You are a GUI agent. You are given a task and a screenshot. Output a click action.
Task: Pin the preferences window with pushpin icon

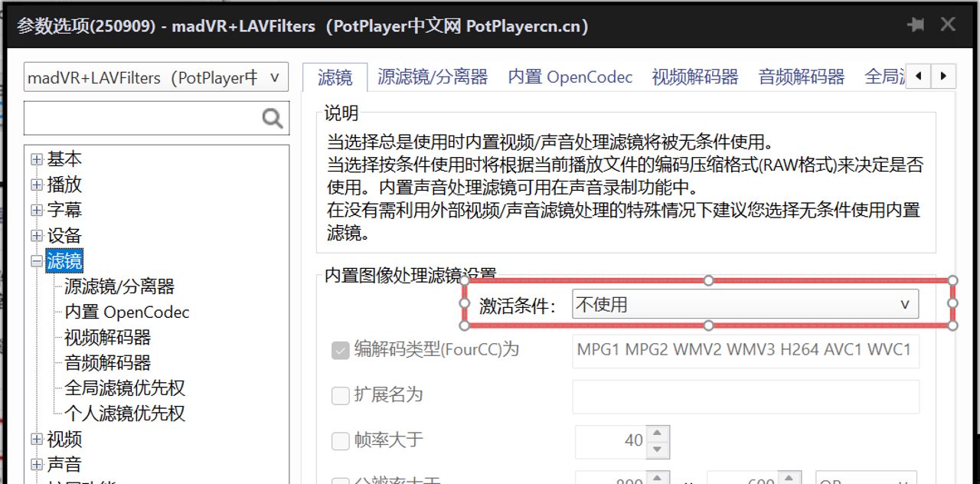point(915,25)
